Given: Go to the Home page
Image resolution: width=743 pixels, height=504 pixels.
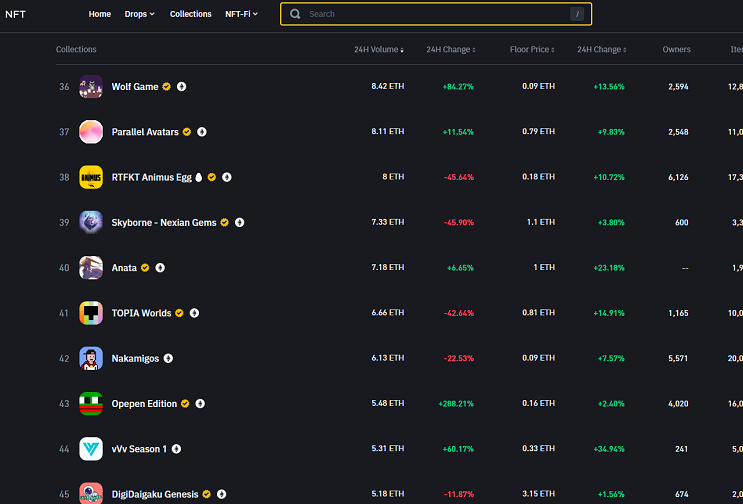Looking at the screenshot, I should point(100,14).
